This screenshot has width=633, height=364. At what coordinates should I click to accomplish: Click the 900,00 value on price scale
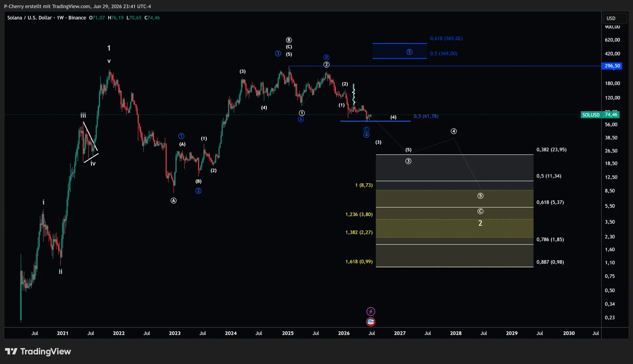pyautogui.click(x=612, y=27)
